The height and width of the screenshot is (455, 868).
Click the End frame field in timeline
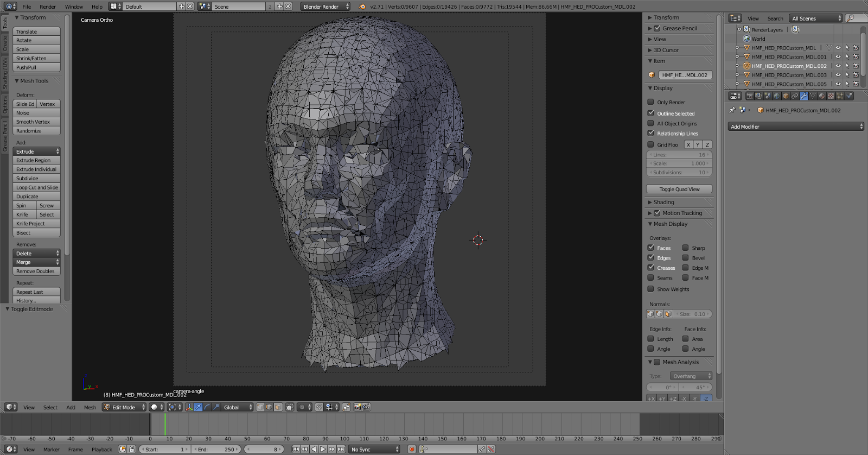(x=216, y=449)
